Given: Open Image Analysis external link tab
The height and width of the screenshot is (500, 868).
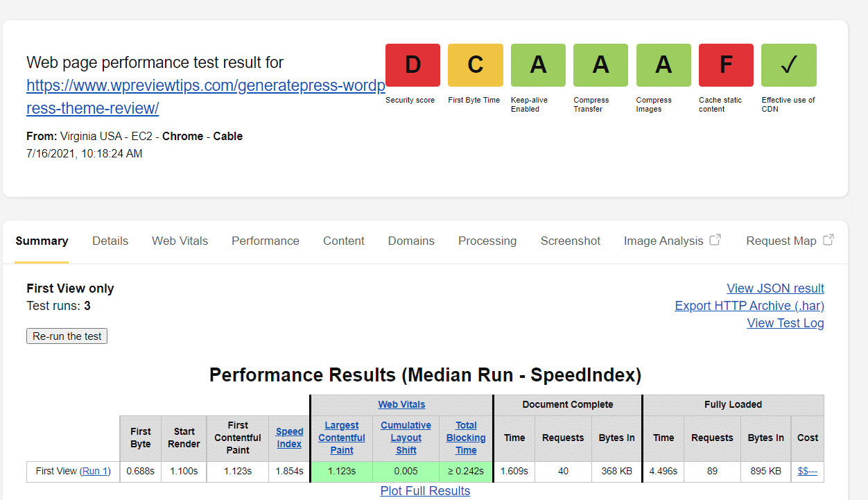Looking at the screenshot, I should click(672, 241).
